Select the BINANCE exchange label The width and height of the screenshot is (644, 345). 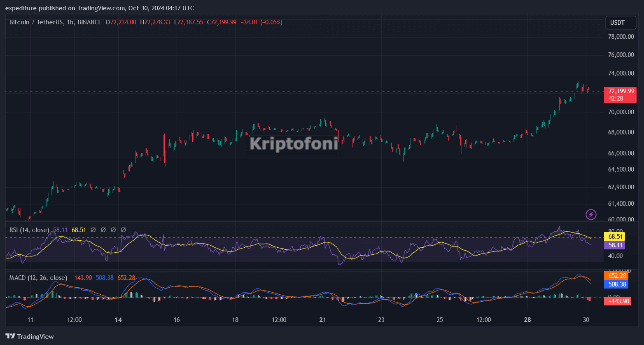click(x=89, y=22)
